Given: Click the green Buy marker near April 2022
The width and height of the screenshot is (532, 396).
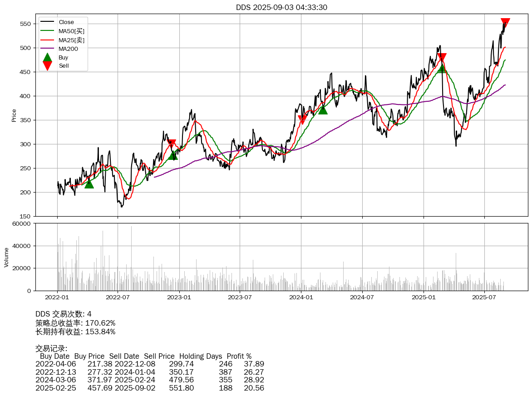Looking at the screenshot, I should (89, 183).
